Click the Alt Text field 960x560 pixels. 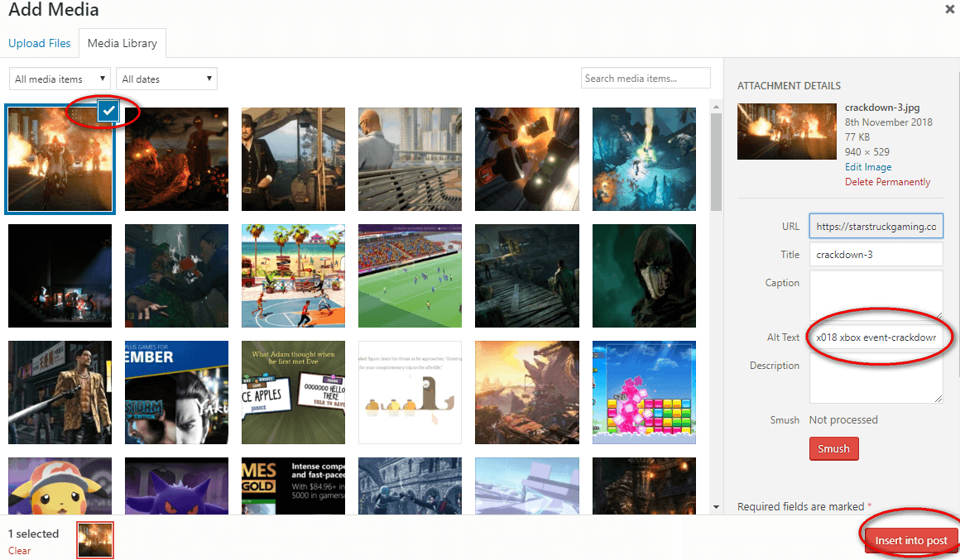[876, 337]
